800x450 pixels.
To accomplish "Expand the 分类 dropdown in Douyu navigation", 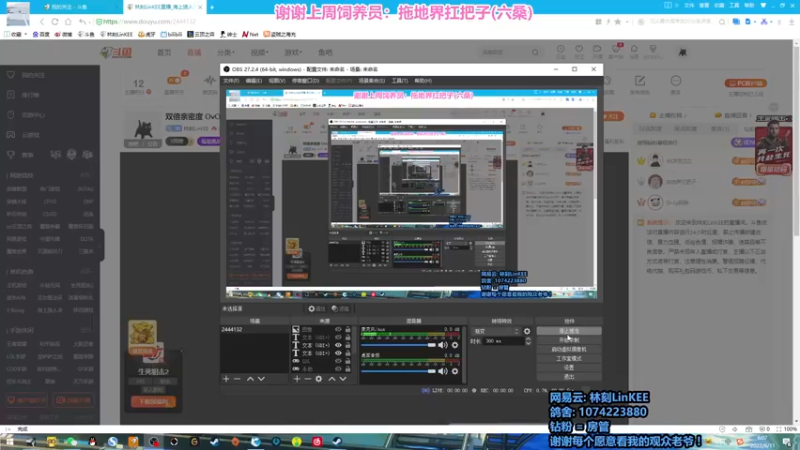I will click(x=226, y=53).
